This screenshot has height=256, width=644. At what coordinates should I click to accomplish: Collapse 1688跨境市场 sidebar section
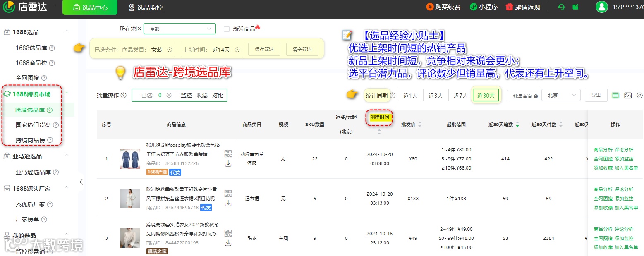pos(67,94)
